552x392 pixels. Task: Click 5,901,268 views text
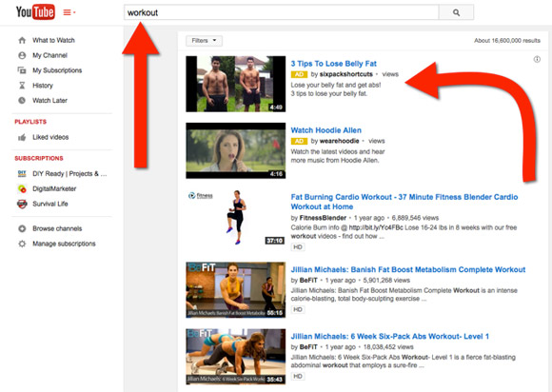386,281
